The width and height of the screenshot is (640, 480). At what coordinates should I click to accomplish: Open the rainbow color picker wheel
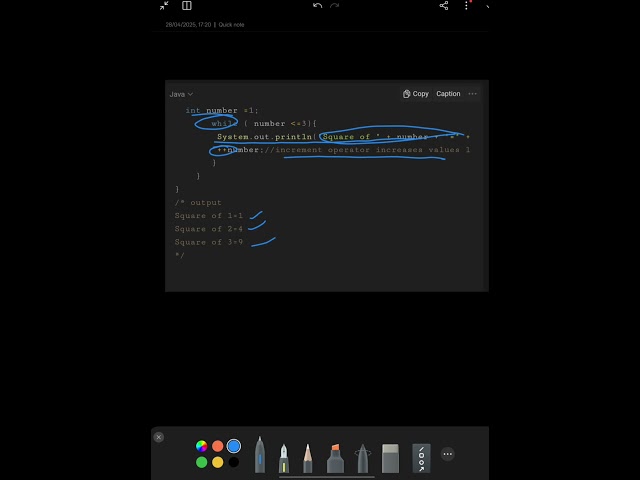pos(201,446)
